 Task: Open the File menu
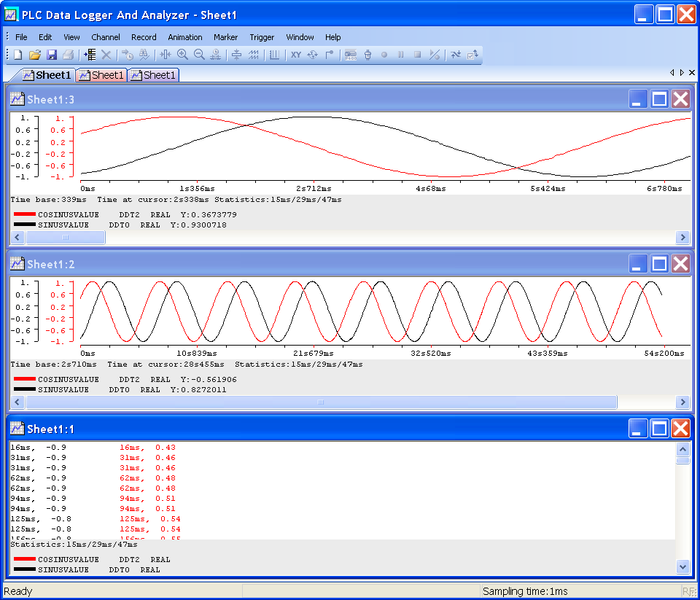click(21, 37)
